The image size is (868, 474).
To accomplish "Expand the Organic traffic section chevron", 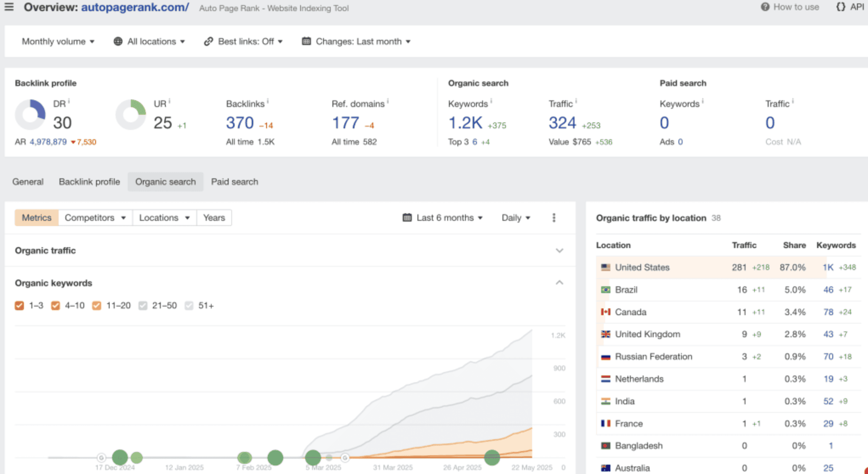I will click(559, 251).
